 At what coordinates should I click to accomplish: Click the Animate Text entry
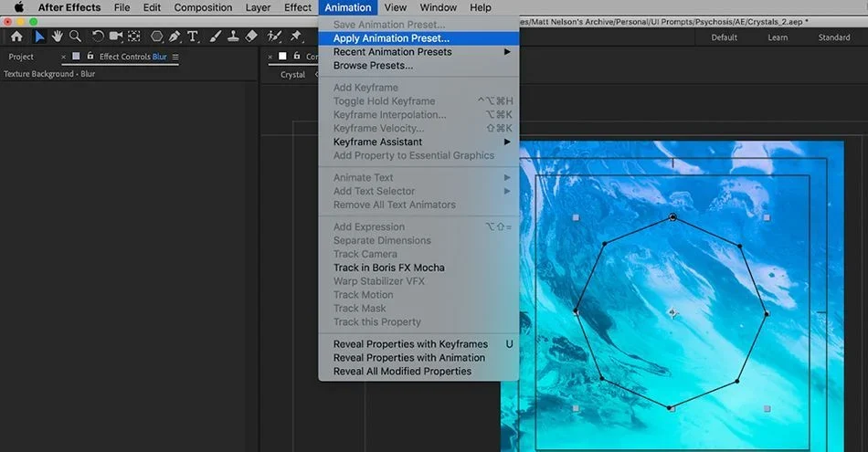click(x=418, y=177)
